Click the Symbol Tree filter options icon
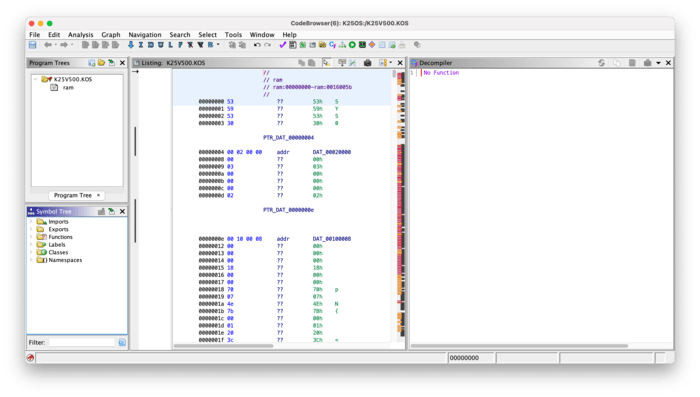700x397 pixels. tap(122, 343)
